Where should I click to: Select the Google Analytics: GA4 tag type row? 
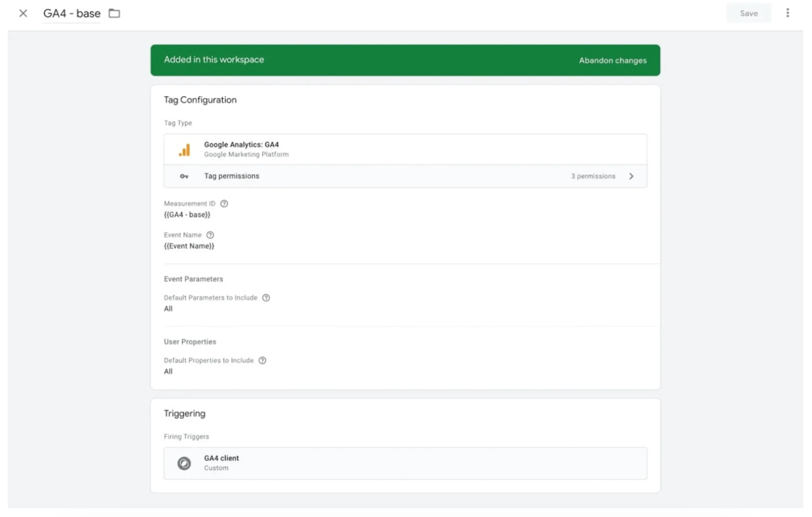(405, 149)
